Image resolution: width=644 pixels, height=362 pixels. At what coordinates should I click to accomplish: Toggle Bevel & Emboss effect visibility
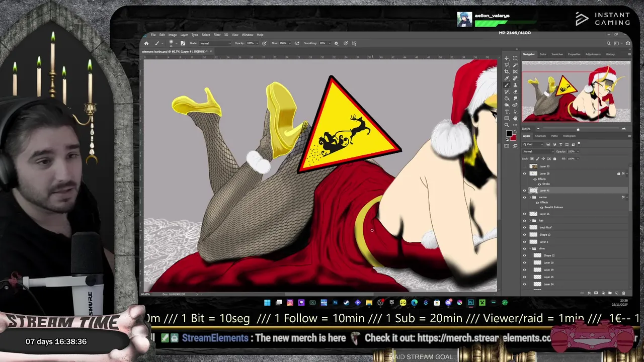pos(541,208)
